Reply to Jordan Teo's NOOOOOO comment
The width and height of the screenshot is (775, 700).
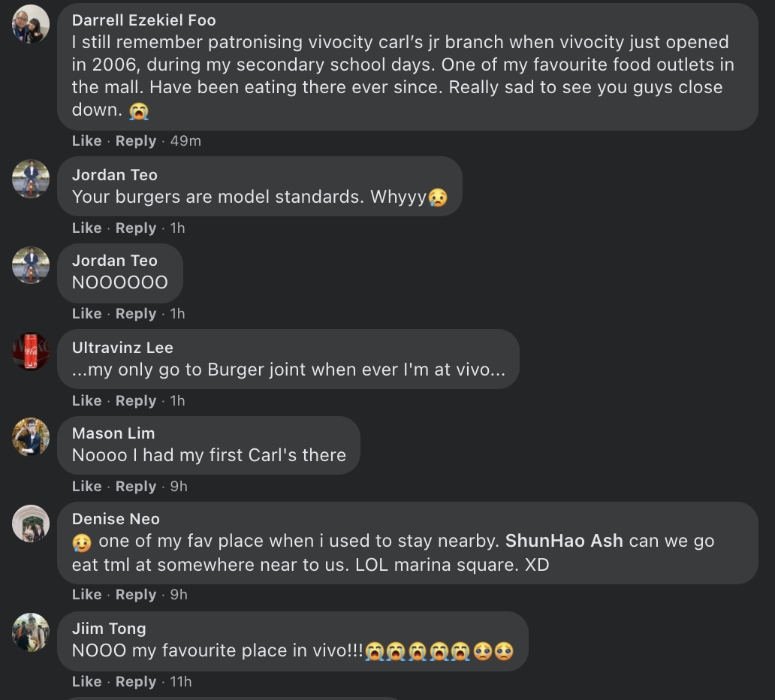pos(136,314)
